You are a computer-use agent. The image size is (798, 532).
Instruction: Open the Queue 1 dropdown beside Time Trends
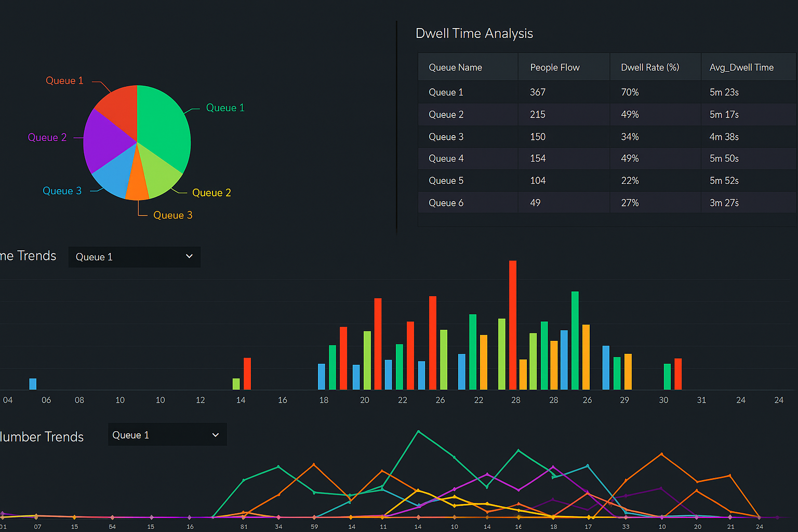[134, 257]
